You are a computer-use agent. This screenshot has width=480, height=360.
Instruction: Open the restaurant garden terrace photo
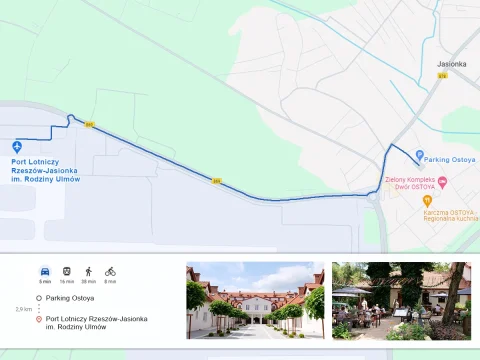401,301
